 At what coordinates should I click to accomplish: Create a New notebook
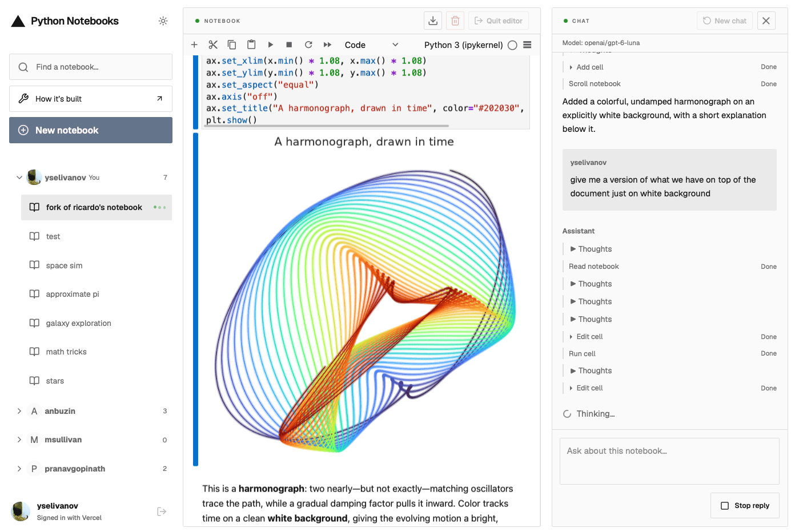(91, 130)
